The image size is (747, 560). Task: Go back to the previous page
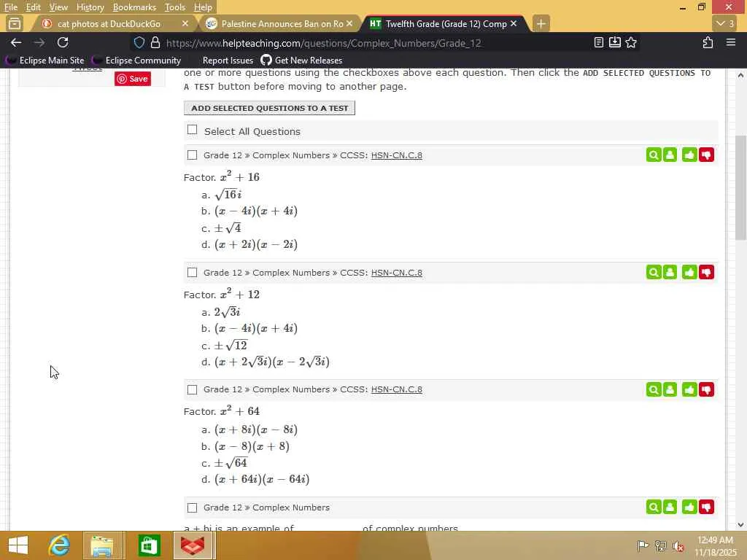pos(16,43)
